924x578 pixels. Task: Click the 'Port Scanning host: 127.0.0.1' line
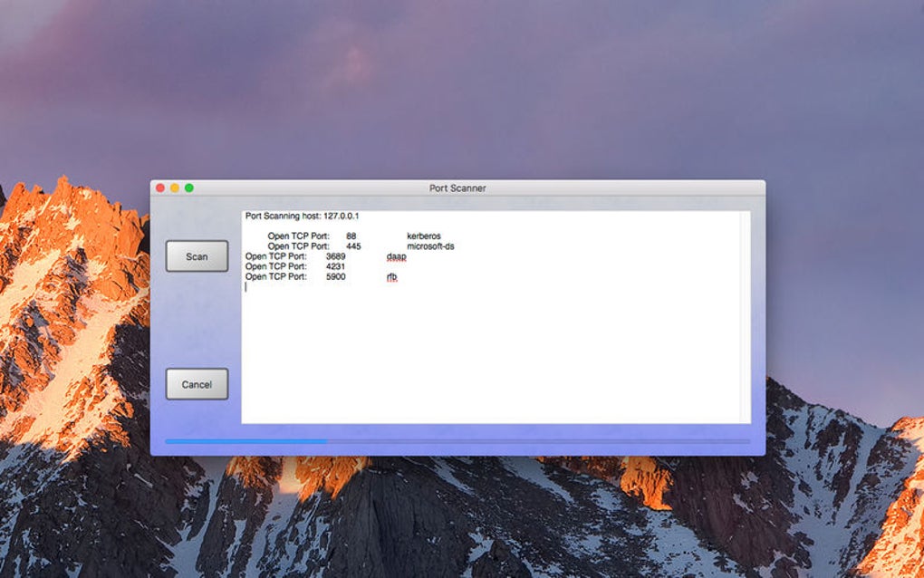[302, 217]
